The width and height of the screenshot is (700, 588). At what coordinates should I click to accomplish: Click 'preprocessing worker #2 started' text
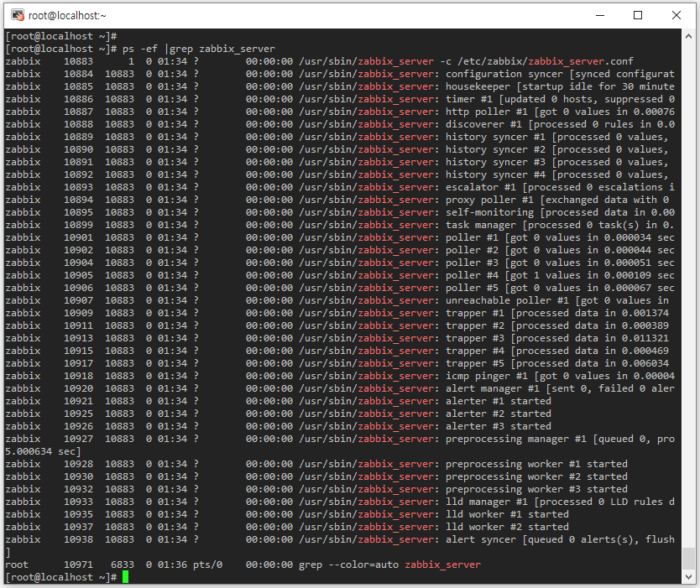click(x=536, y=476)
